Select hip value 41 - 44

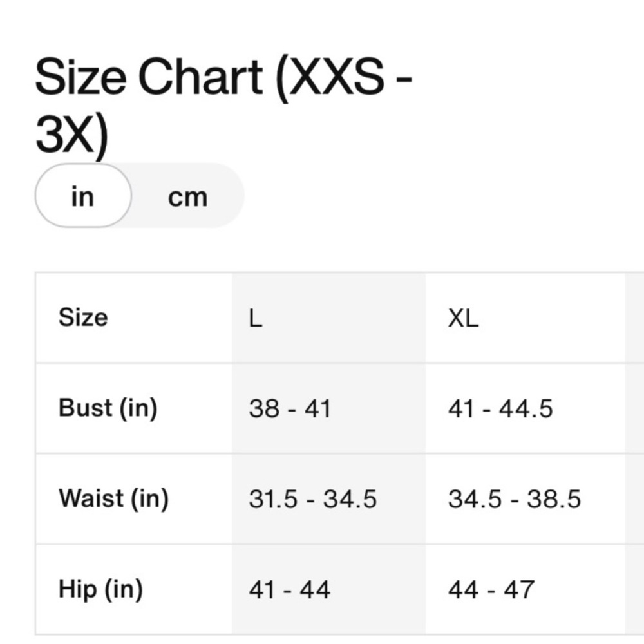click(x=290, y=590)
